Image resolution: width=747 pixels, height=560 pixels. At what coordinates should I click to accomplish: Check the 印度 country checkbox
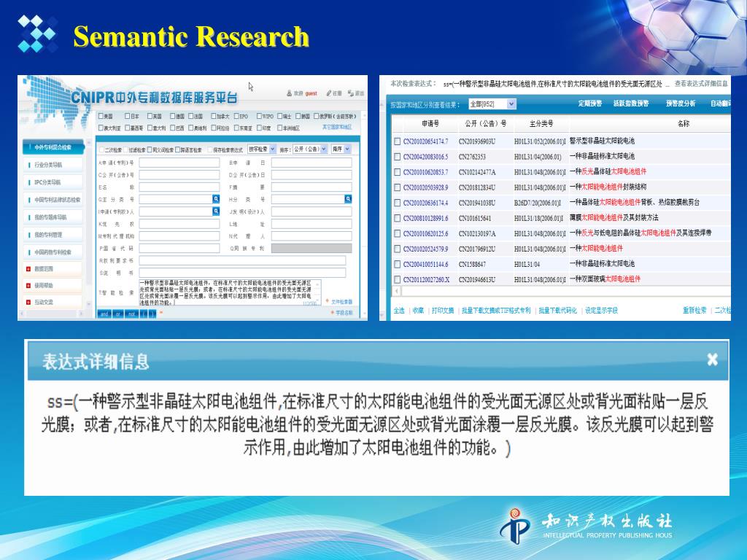coord(260,128)
